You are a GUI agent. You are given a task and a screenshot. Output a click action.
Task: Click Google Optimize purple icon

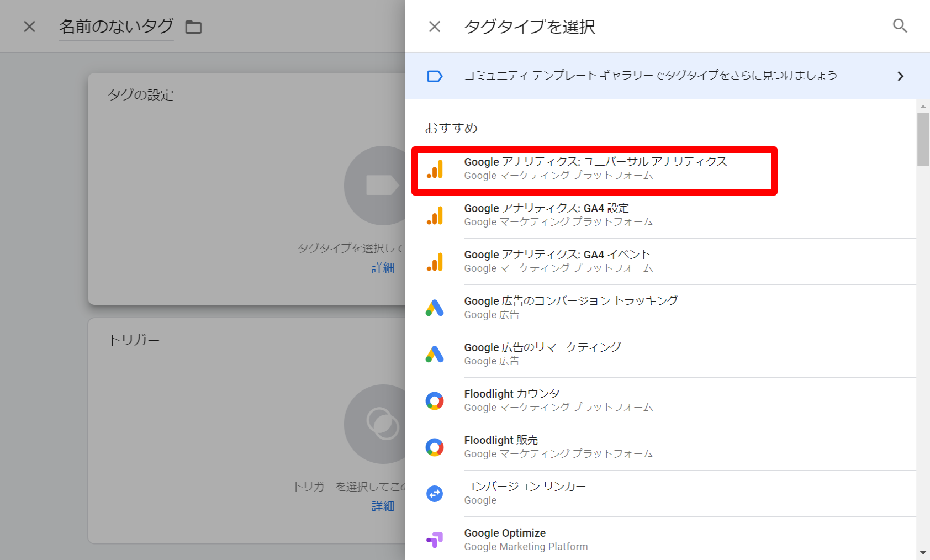coord(435,540)
